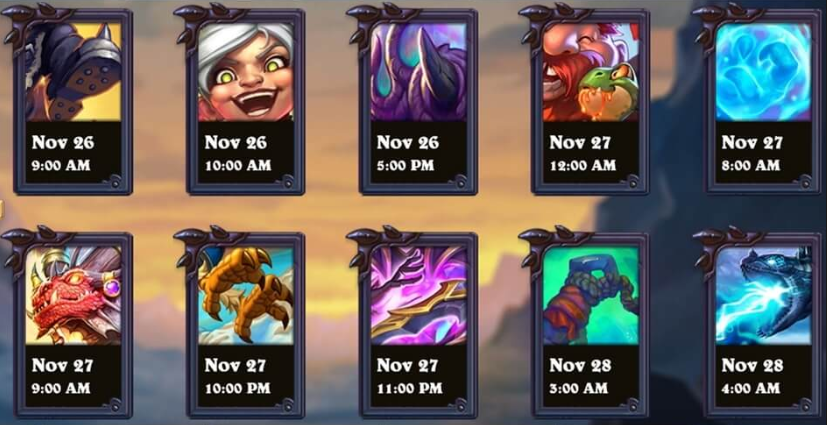Click the Nov 27 11:00 PM date text
The width and height of the screenshot is (827, 425).
410,376
